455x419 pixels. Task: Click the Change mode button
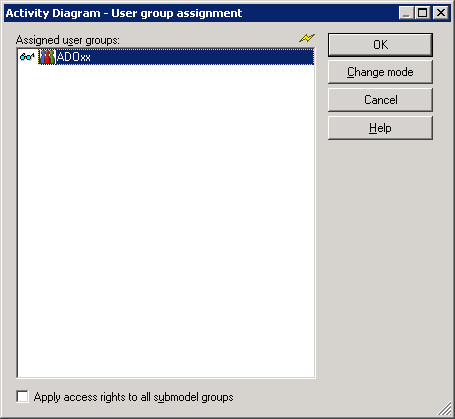pos(380,72)
